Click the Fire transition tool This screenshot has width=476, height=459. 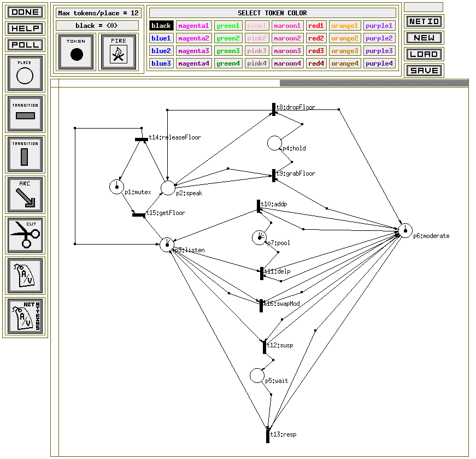click(119, 51)
